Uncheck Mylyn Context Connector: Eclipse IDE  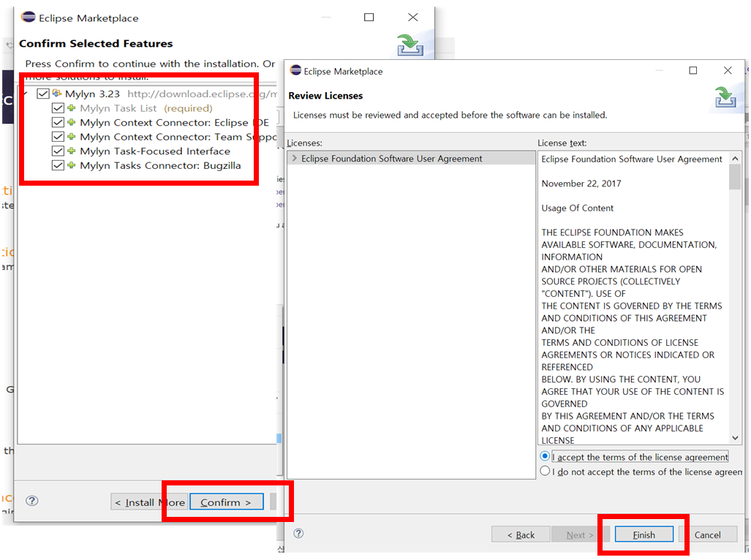(58, 123)
